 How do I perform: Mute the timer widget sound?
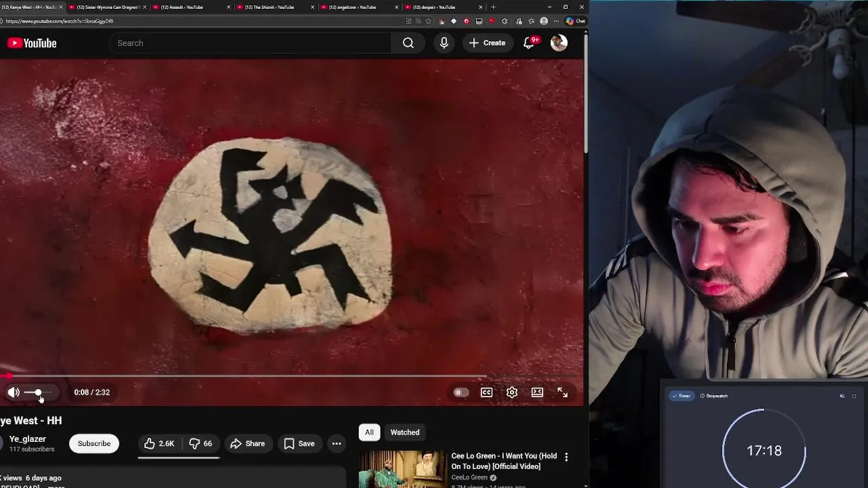(x=842, y=396)
